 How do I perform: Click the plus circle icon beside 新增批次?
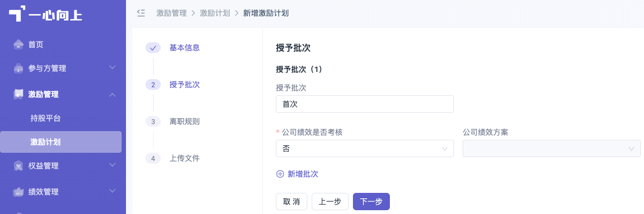pyautogui.click(x=280, y=174)
